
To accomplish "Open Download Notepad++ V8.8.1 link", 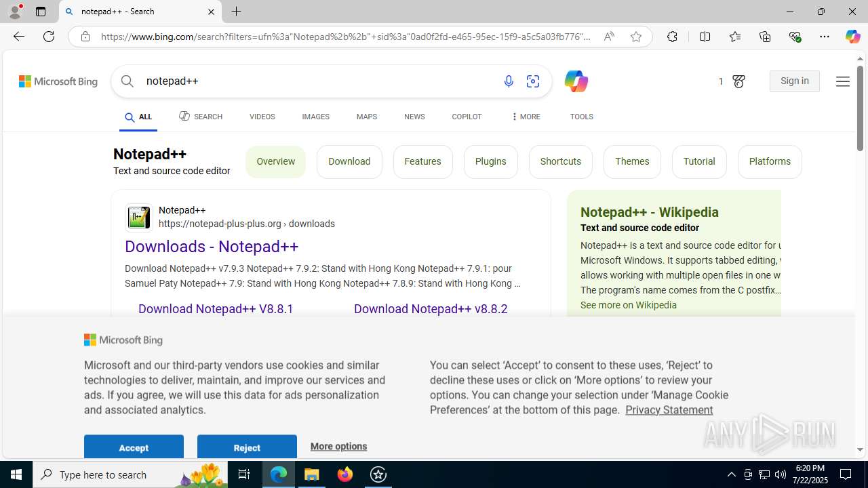I will (x=216, y=309).
